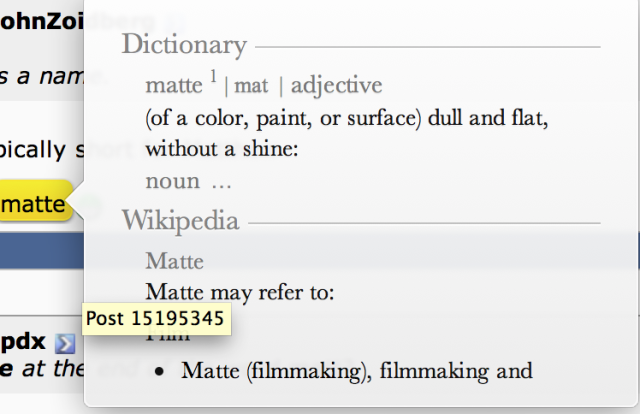Click the 'Post 15195345' tooltip
This screenshot has width=640, height=414.
(x=153, y=319)
